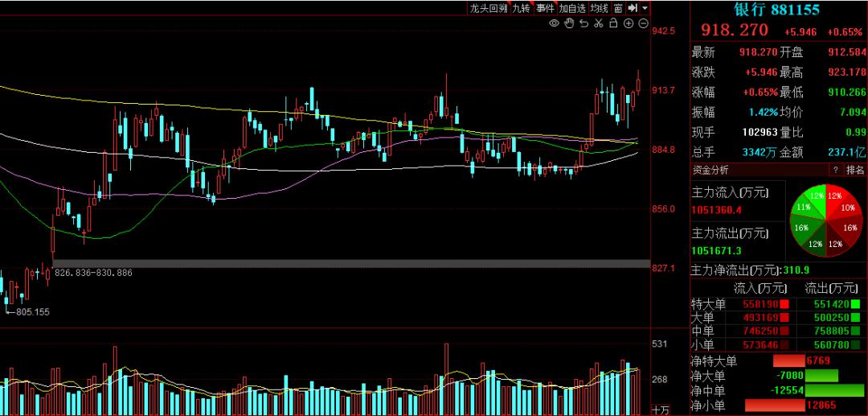Viewport: 868px width, 416px height.
Task: Zoom out with the minus icon
Action: click(643, 23)
